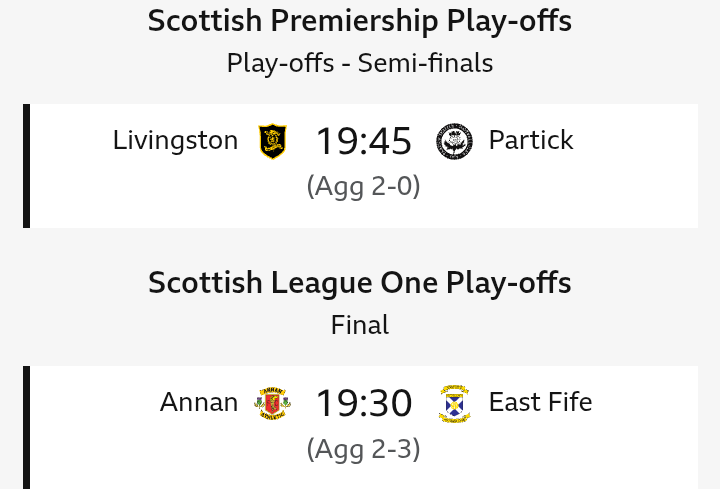Click the black bar beside Livingston fixture
The height and width of the screenshot is (489, 720).
click(26, 166)
